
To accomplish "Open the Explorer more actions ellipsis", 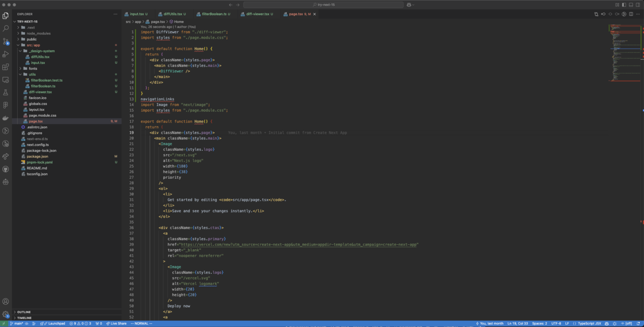I will (116, 13).
